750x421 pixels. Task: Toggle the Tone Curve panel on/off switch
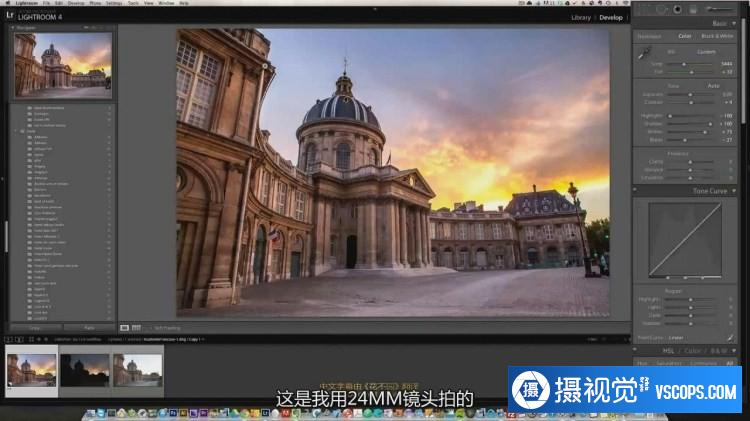[x=635, y=190]
